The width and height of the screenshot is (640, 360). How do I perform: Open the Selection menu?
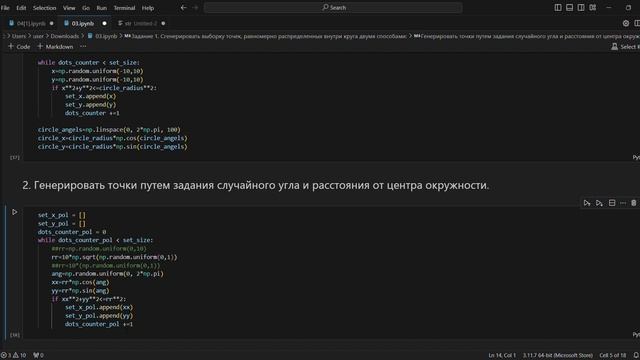(44, 8)
